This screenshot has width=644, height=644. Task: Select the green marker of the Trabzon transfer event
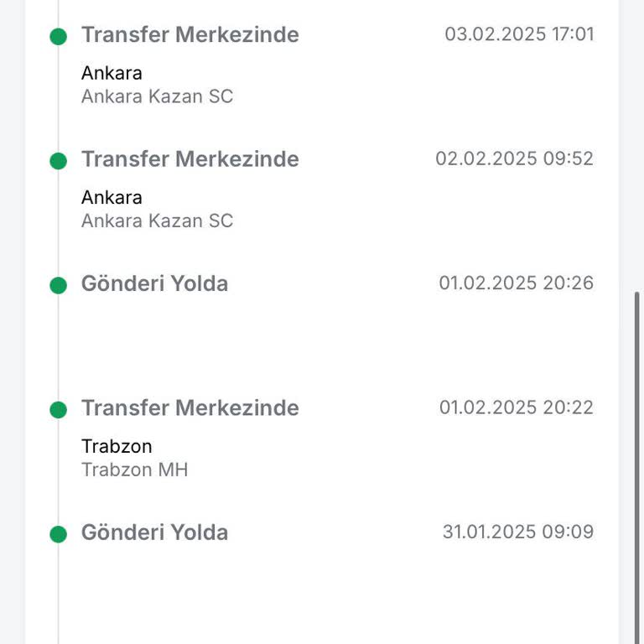[x=58, y=410]
